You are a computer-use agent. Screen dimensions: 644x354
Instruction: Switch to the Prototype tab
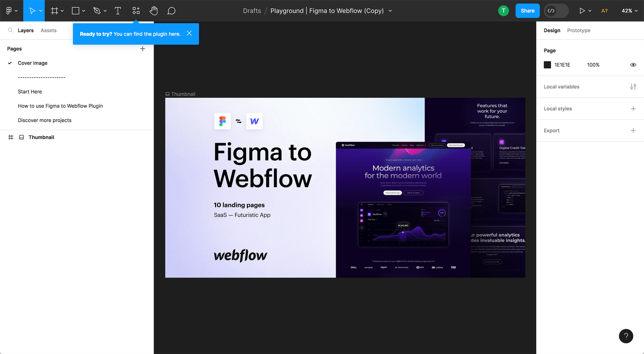[x=578, y=30]
